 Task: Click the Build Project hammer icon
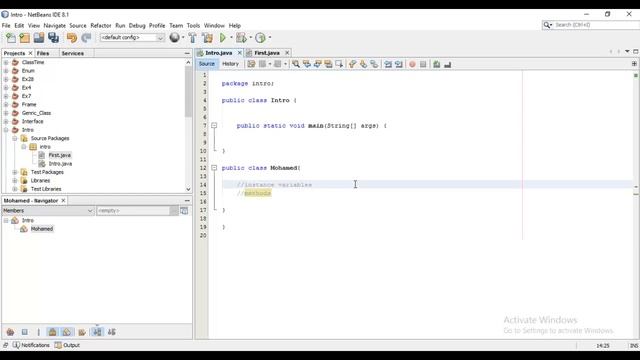[193, 38]
